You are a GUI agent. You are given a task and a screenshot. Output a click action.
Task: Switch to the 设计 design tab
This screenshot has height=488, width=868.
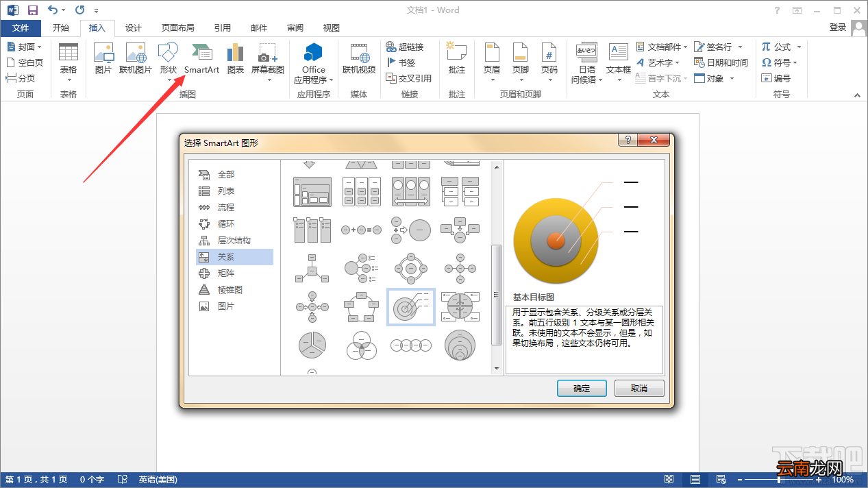pos(134,28)
